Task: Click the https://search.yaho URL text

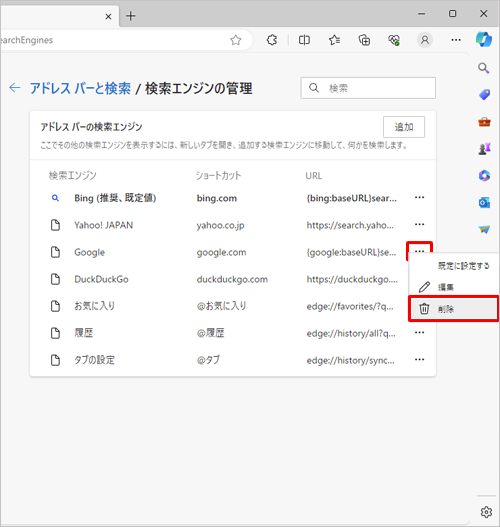Action: click(x=350, y=225)
